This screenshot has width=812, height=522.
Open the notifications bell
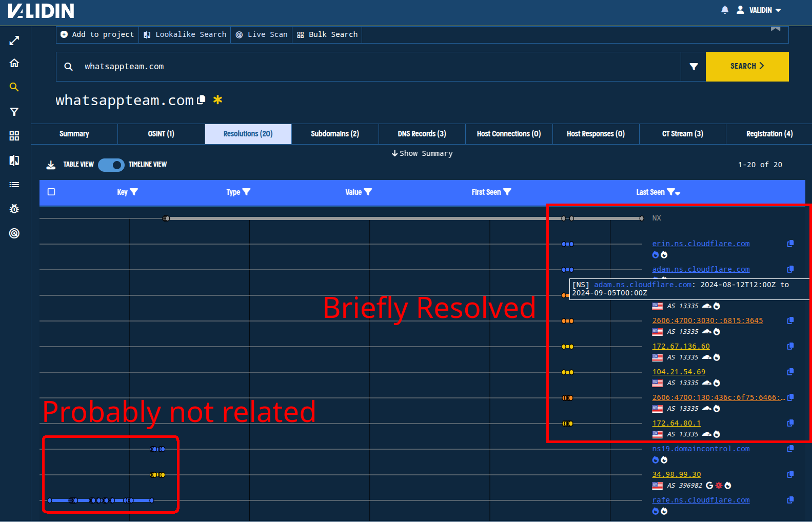(x=725, y=10)
